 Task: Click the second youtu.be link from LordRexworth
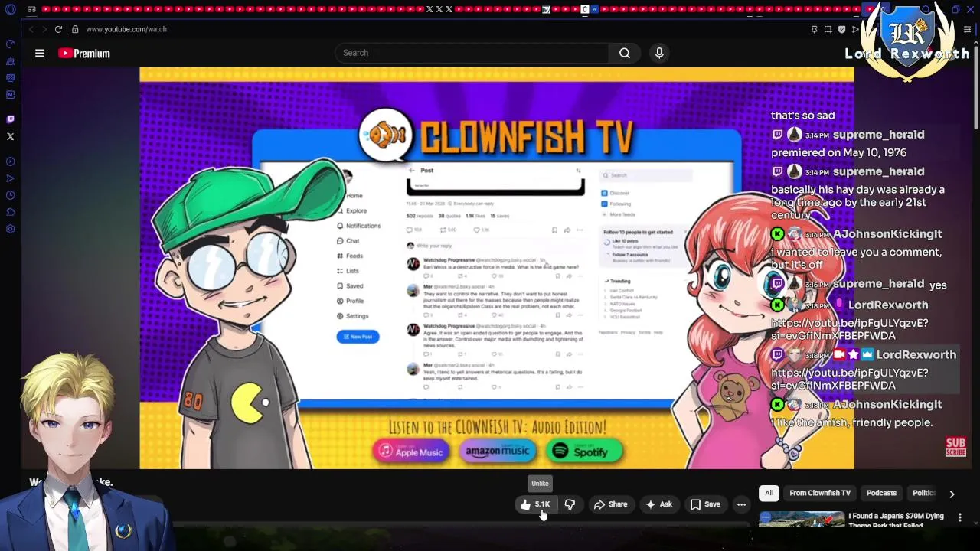[849, 379]
